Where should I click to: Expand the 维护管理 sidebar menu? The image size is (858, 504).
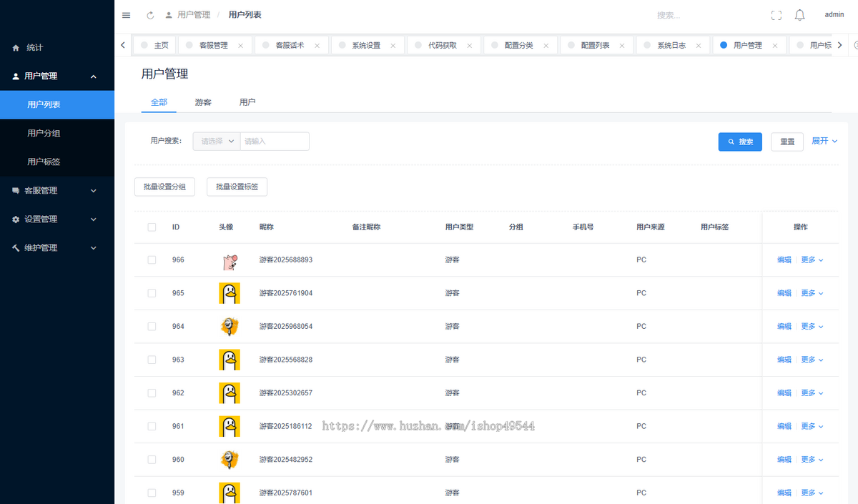94,248
